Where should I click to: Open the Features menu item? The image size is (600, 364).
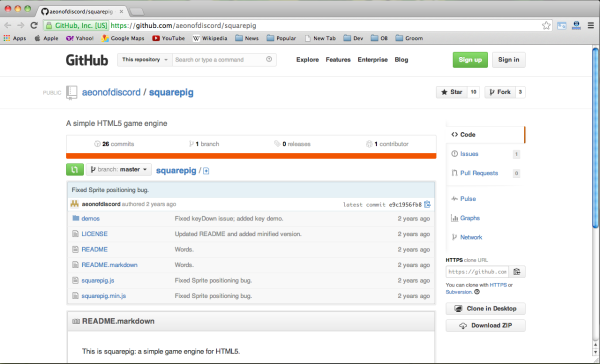(x=338, y=60)
